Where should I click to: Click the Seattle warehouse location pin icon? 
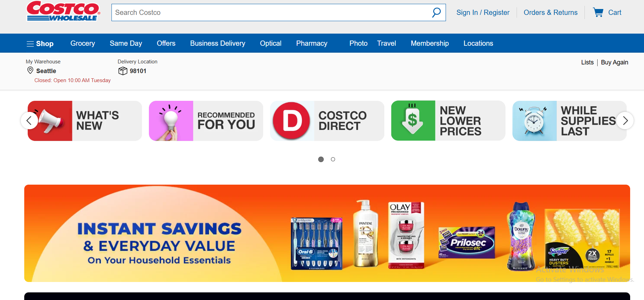[30, 71]
